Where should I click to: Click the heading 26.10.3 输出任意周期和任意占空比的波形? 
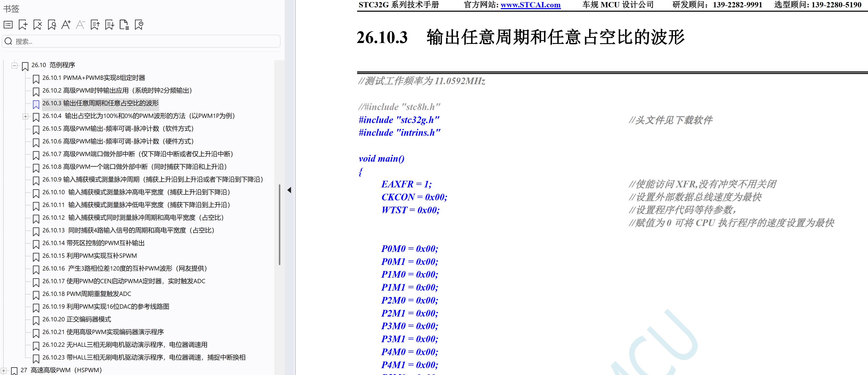[x=521, y=37]
